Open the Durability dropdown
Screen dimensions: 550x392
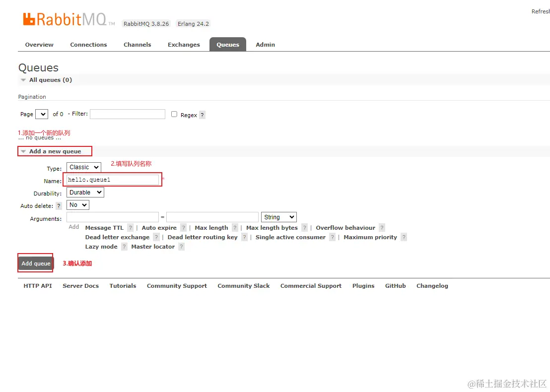click(x=85, y=193)
